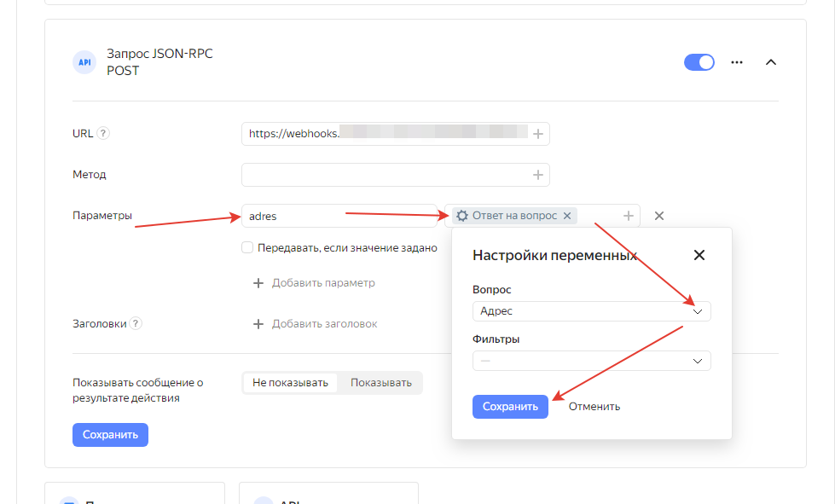Click Отменить in the variables popup
The image size is (835, 504).
(594, 407)
